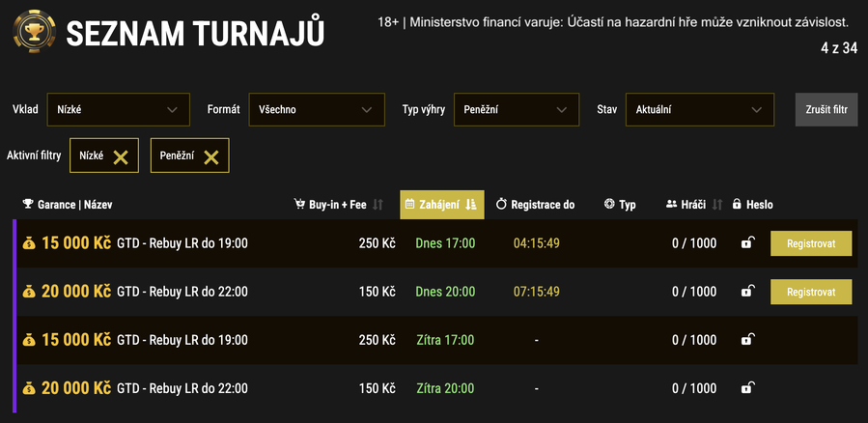Click the 250 Kč buy-in for Dnes 17:00
The width and height of the screenshot is (868, 423).
[x=377, y=243]
